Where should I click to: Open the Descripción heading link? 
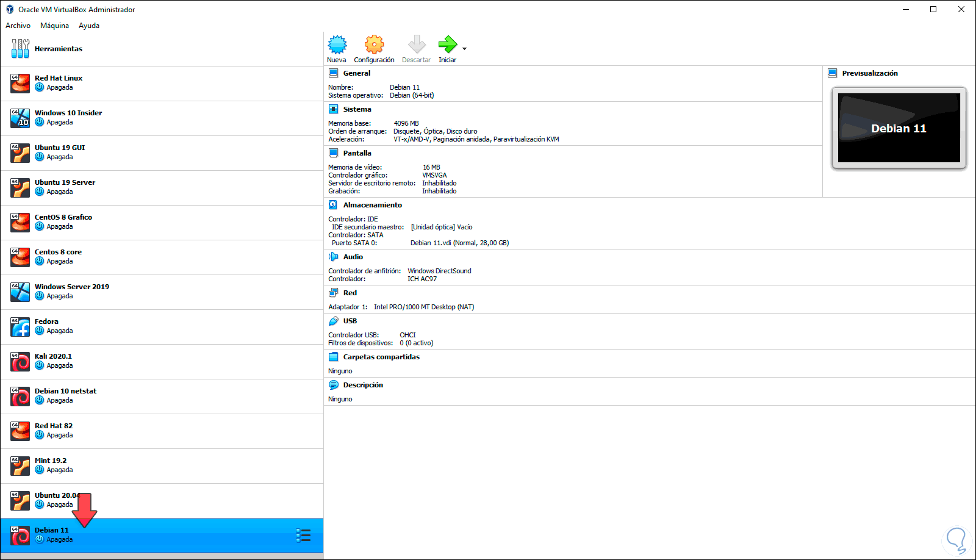363,385
